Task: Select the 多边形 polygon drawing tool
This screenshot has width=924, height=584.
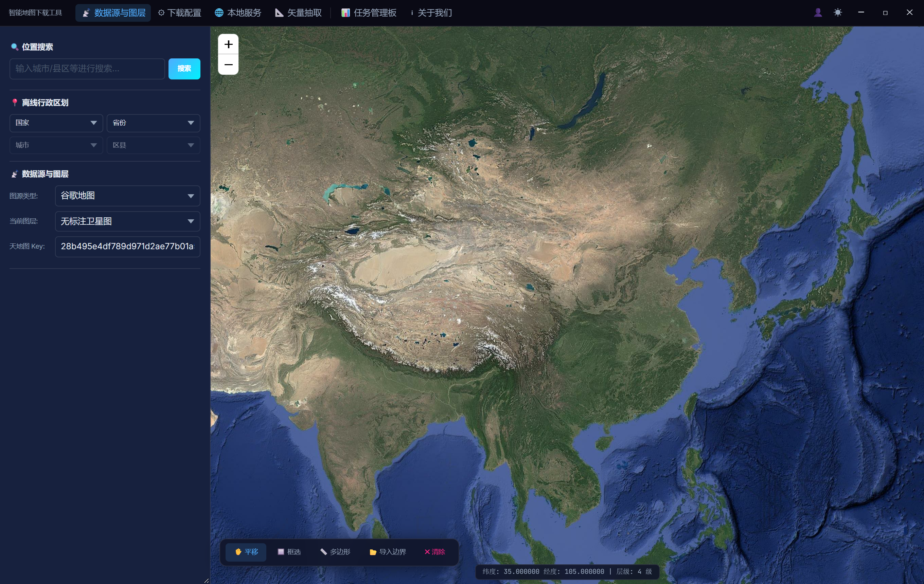Action: click(335, 551)
